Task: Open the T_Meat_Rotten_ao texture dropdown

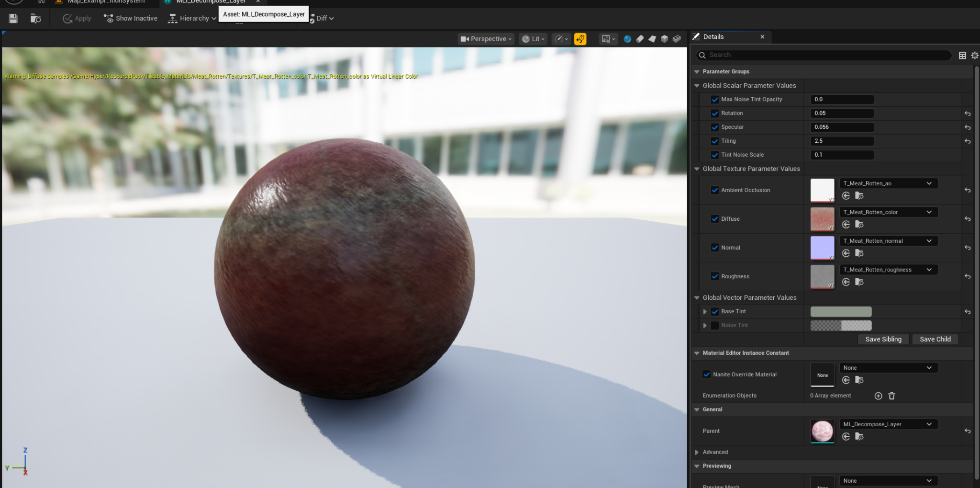Action: (888, 183)
